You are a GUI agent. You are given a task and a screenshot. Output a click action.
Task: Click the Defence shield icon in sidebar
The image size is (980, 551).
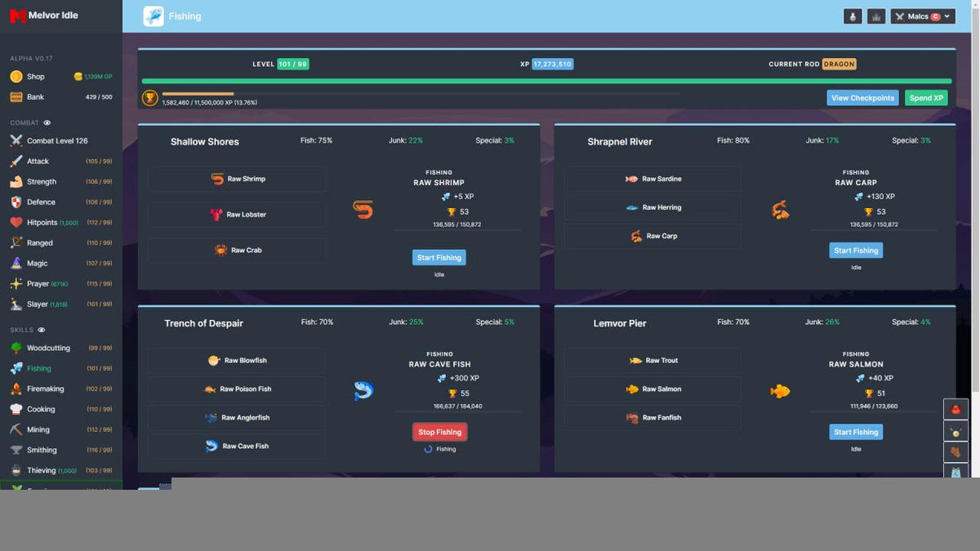[x=16, y=202]
